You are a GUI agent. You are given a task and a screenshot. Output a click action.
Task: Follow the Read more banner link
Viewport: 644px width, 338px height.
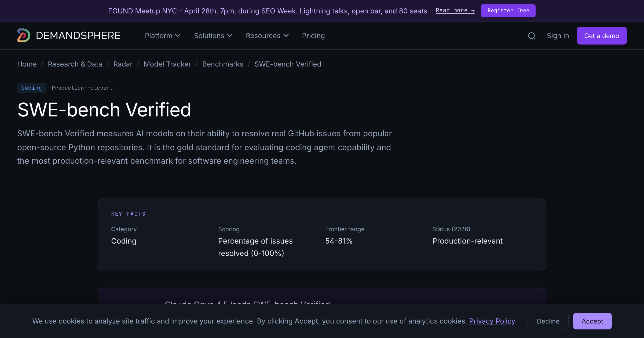[x=455, y=11]
